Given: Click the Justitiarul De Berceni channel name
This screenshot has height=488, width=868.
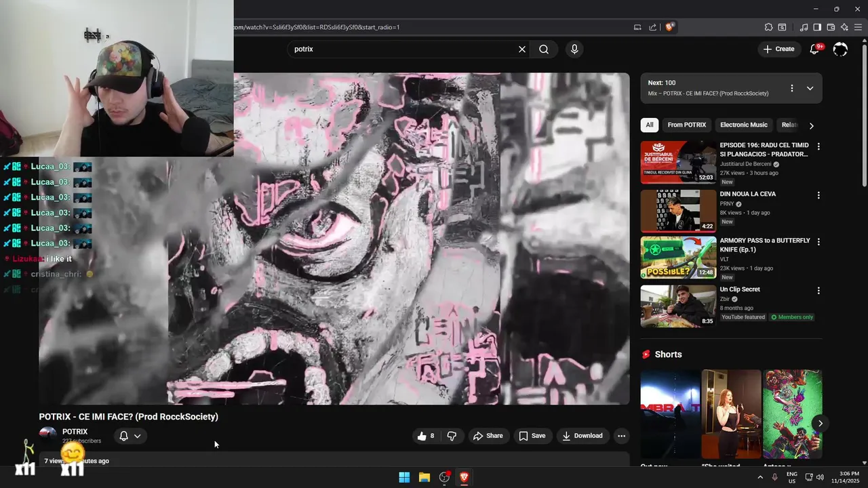Looking at the screenshot, I should (745, 164).
